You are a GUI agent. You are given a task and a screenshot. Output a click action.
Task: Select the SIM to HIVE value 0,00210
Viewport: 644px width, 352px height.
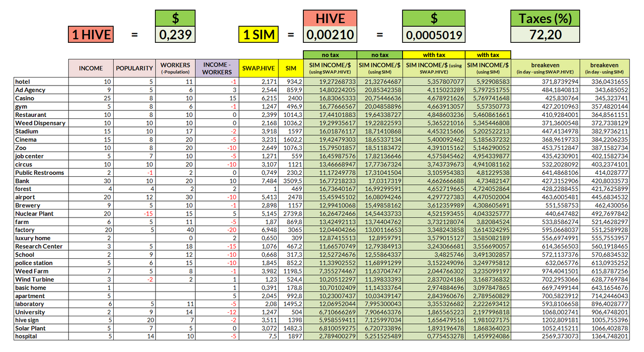[x=330, y=34]
